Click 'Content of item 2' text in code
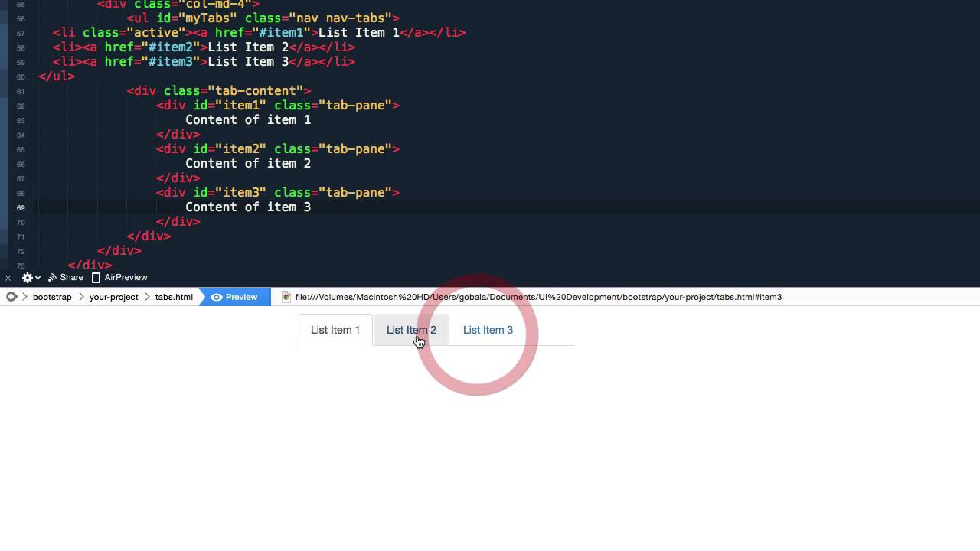This screenshot has width=980, height=551. (248, 163)
